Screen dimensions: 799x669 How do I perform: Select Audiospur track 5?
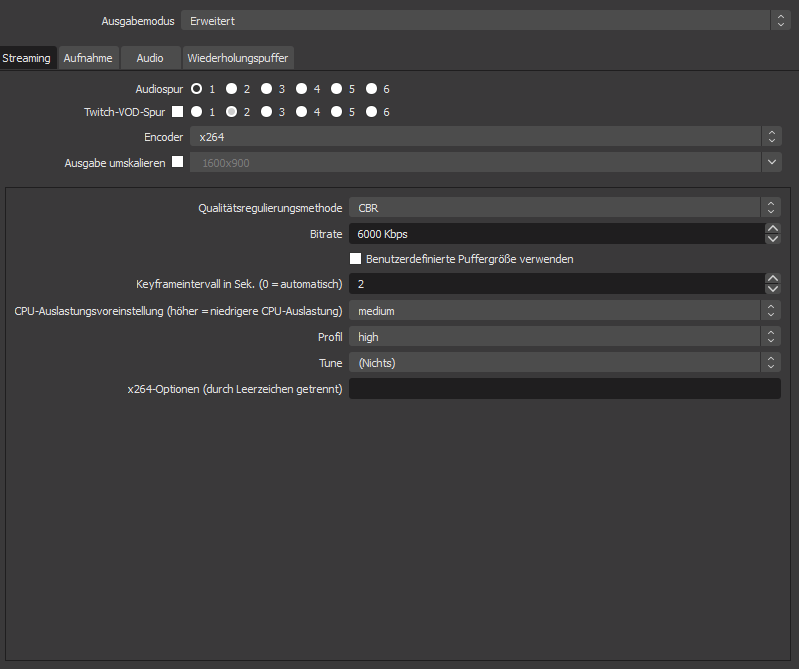[336, 89]
